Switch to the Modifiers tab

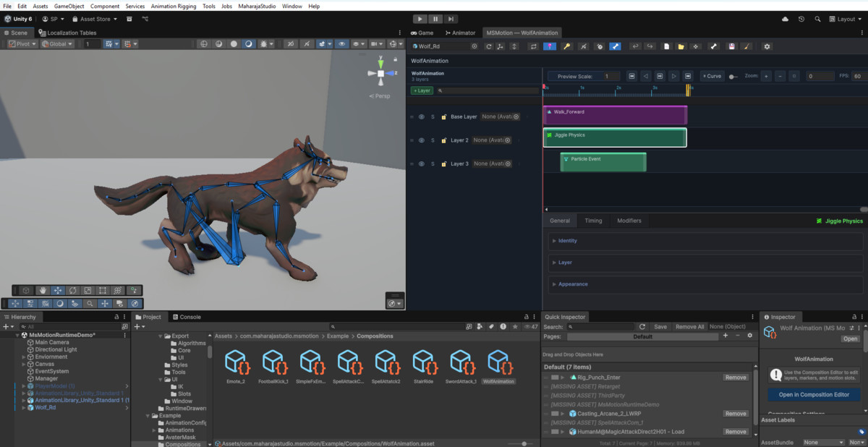point(629,221)
